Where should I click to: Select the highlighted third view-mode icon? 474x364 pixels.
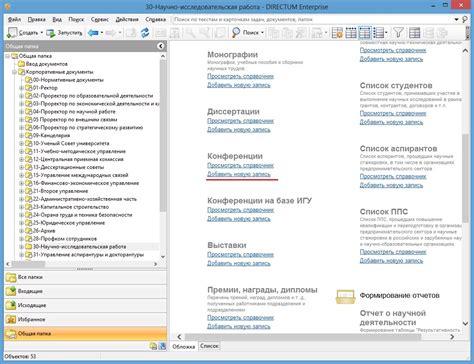point(365,33)
